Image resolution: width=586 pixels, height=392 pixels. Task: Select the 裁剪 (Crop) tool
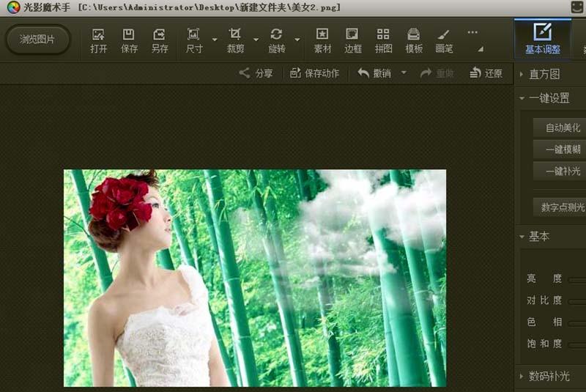click(234, 40)
